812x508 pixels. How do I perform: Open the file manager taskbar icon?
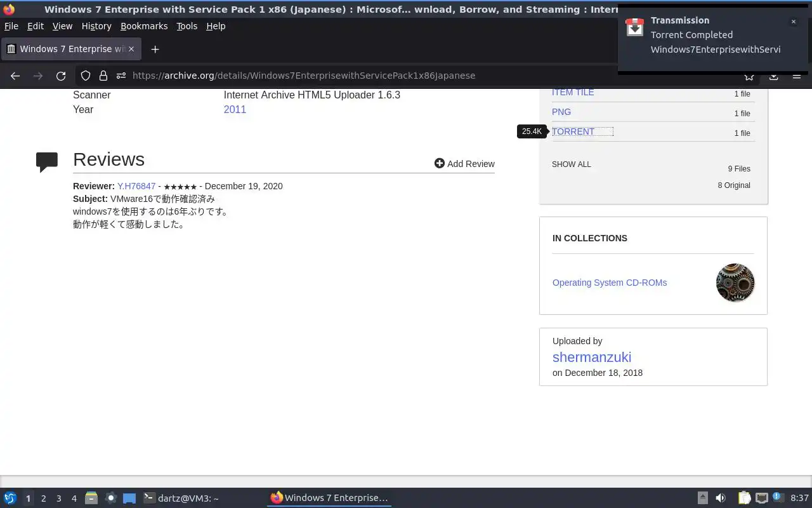point(91,498)
